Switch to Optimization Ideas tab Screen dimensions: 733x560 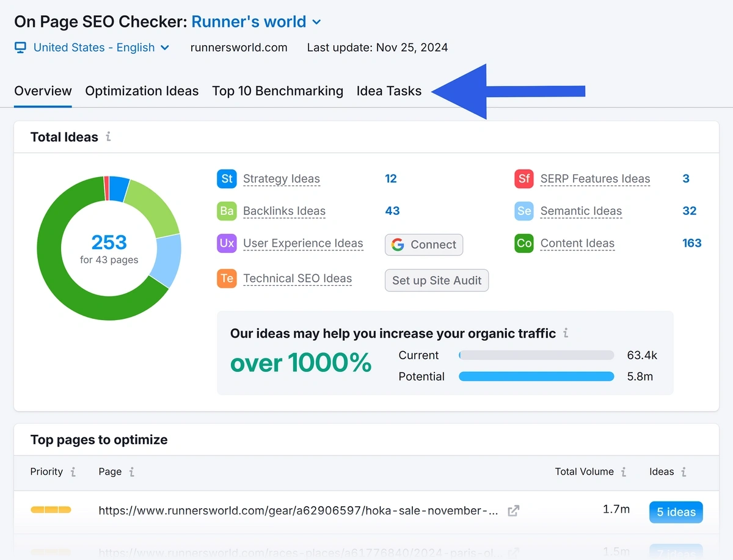coord(142,91)
